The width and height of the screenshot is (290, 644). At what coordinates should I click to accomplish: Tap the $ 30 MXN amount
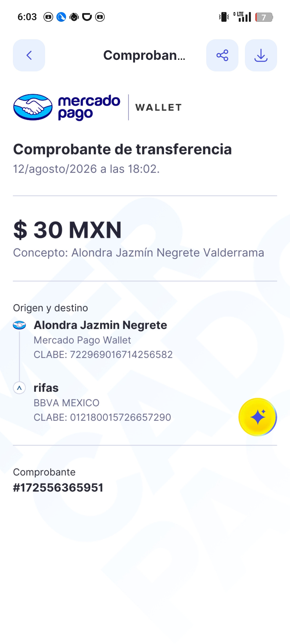point(67,230)
